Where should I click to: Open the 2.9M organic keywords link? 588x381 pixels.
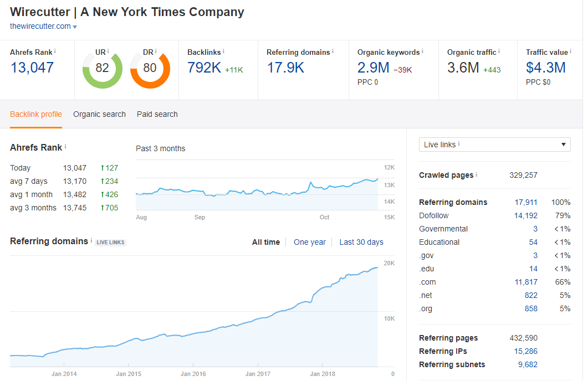tap(373, 68)
